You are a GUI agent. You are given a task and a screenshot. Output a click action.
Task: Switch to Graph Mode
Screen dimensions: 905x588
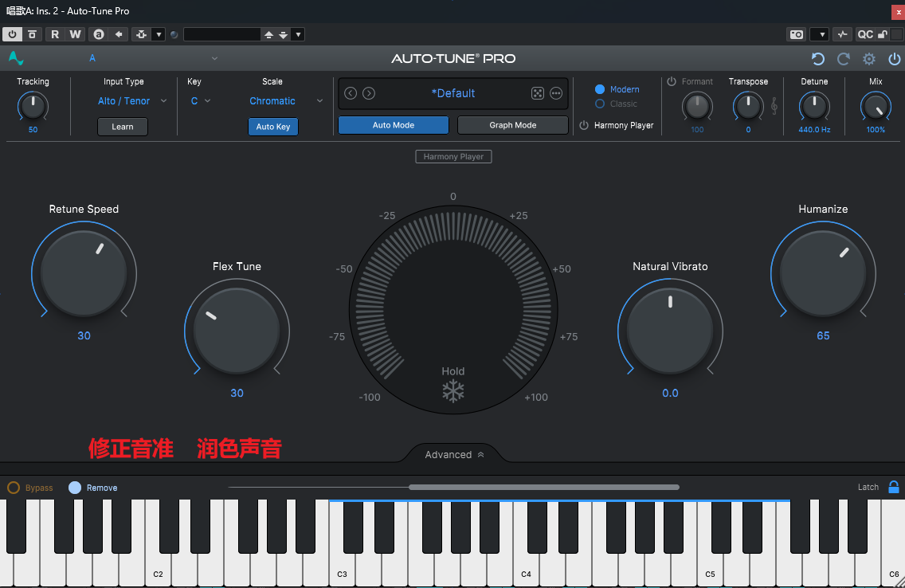coord(513,125)
